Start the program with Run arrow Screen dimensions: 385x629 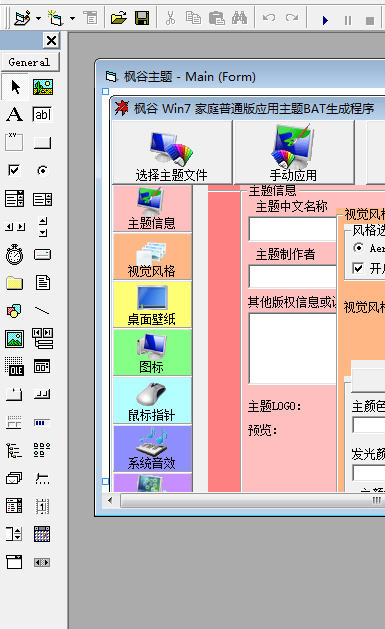click(x=325, y=19)
